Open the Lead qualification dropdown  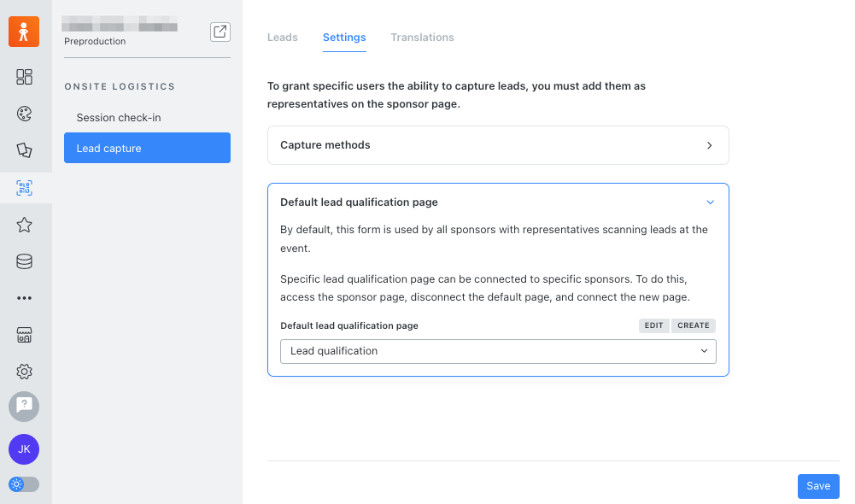498,351
